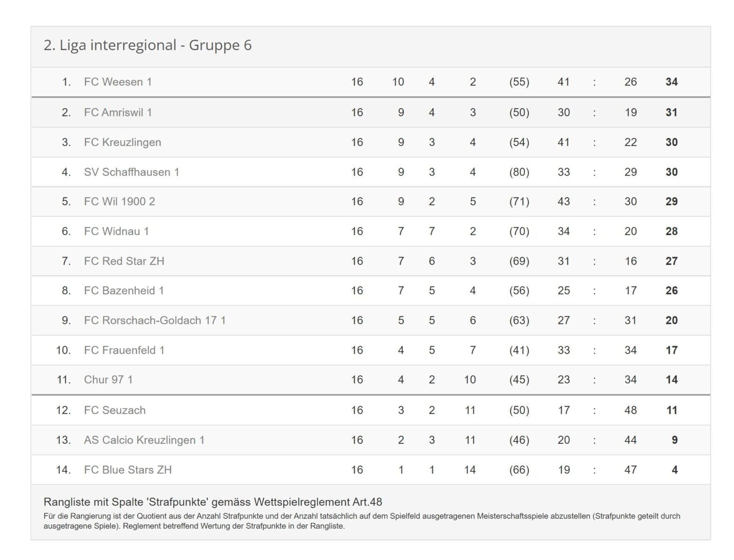Click the '2. Liga interregional - Gruppe 6' heading

147,45
